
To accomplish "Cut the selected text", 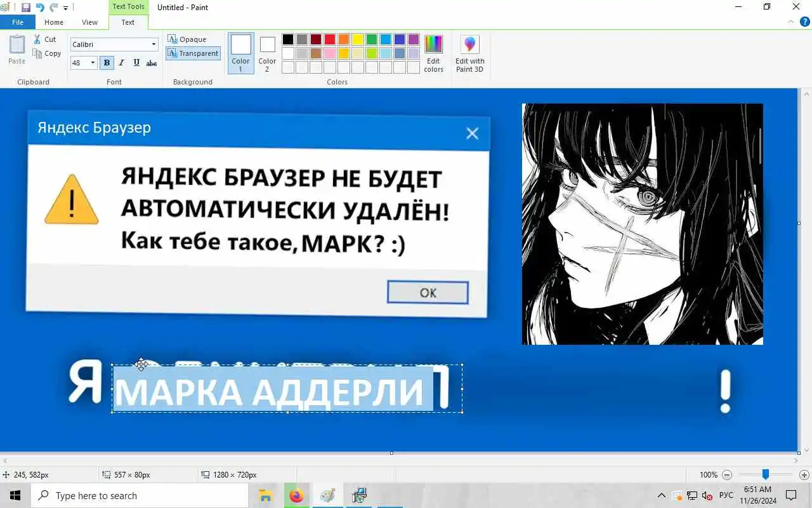I will pos(46,39).
